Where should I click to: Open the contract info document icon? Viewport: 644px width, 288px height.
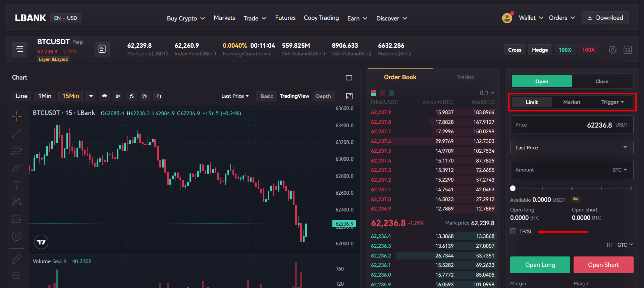pos(102,50)
